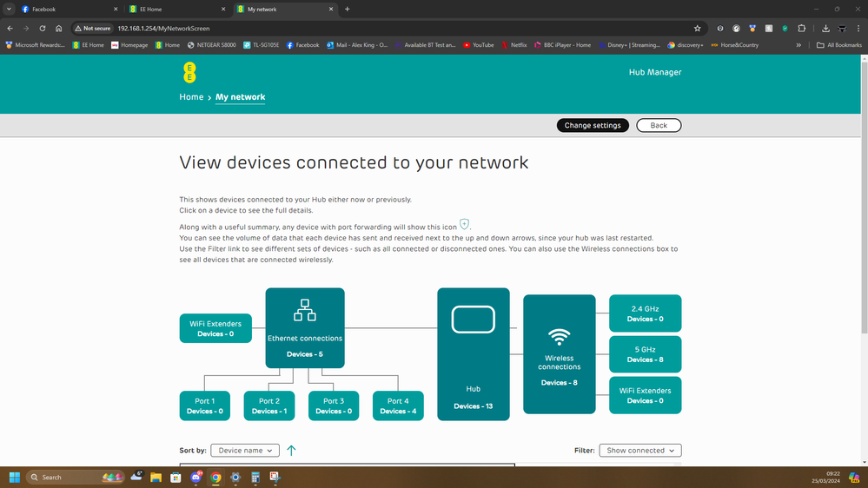
Task: Open the Filter Show connected dropdown
Action: coord(640,451)
